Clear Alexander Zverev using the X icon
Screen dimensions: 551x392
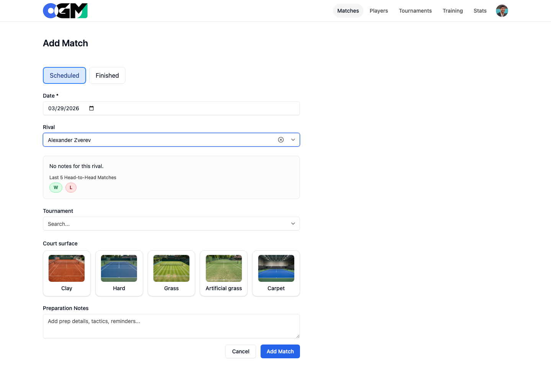point(281,139)
